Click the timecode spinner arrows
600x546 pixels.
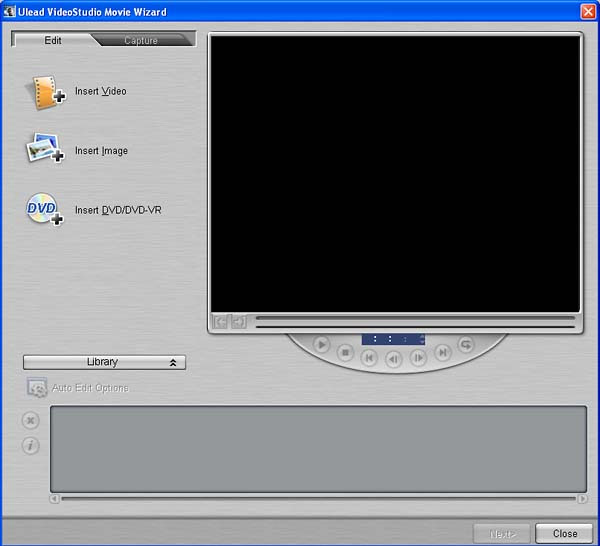[422, 339]
